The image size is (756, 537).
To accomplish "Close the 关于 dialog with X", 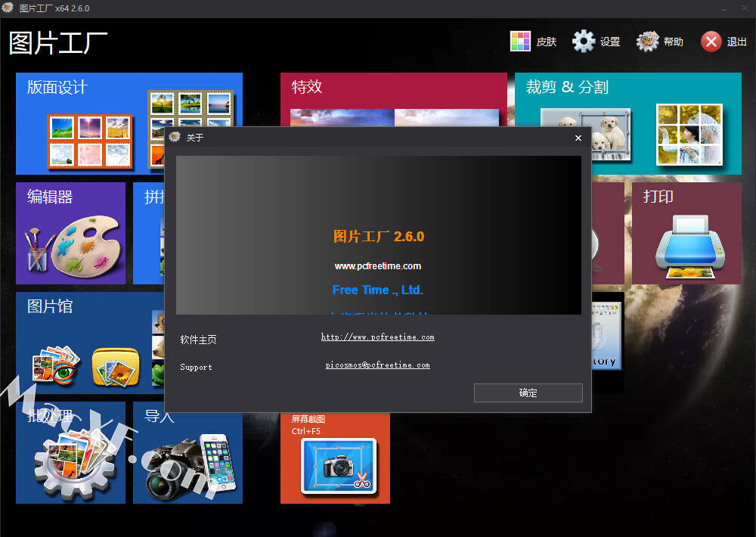I will tap(578, 138).
